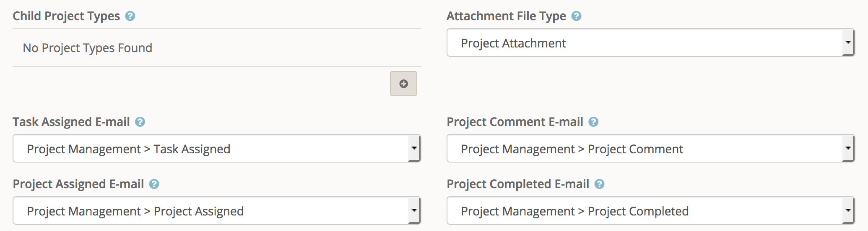Image resolution: width=868 pixels, height=231 pixels.
Task: Expand the 'Project Management > Project Assigned' dropdown
Action: pos(217,210)
